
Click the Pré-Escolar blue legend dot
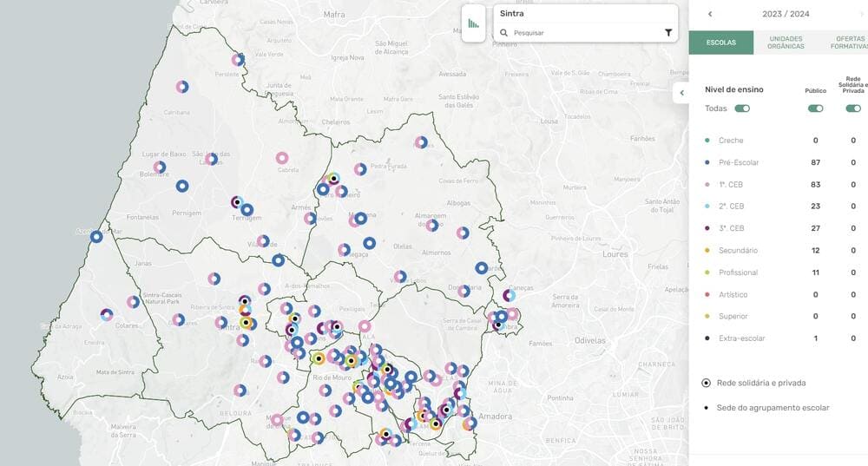(x=707, y=162)
